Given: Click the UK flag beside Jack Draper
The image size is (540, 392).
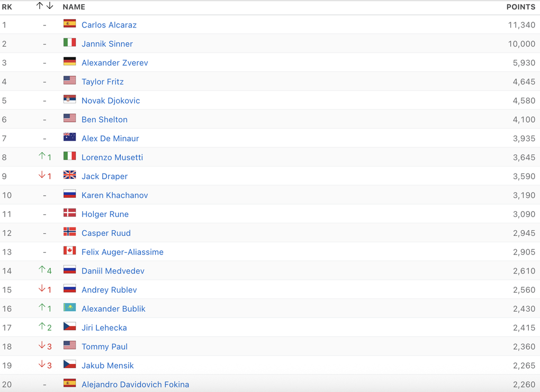Looking at the screenshot, I should [x=69, y=175].
